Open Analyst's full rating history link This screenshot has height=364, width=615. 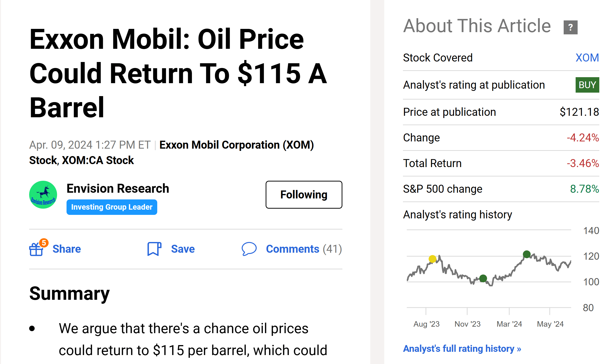[462, 349]
